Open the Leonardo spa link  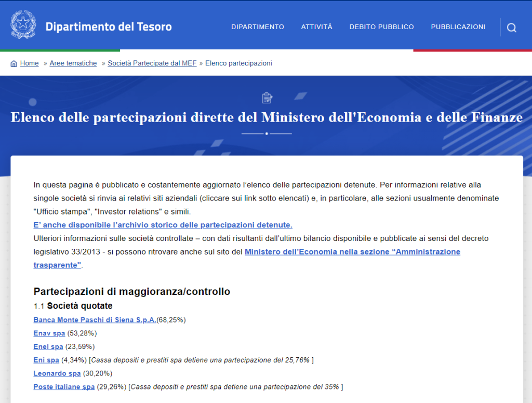pos(57,373)
